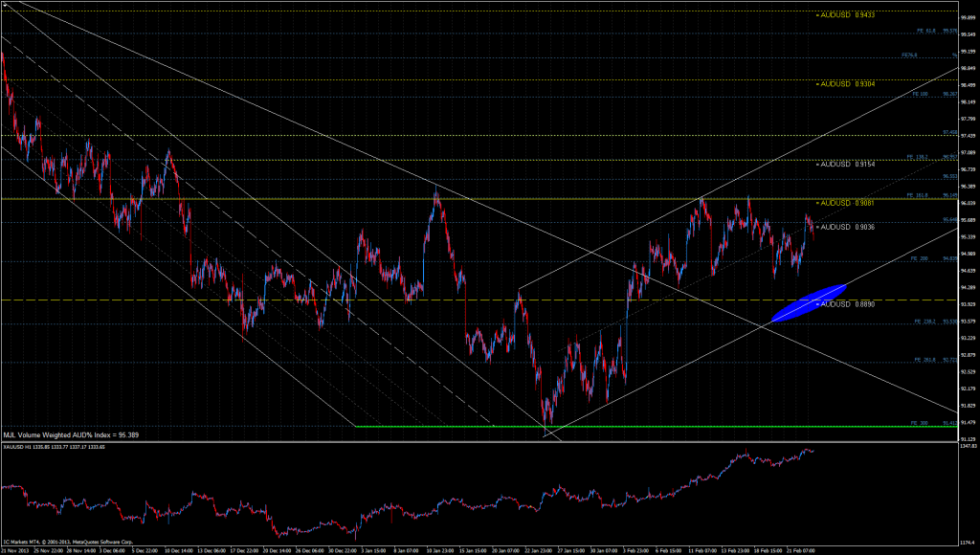Click the 91.129 price scale value
This screenshot has height=555, width=980.
click(x=969, y=439)
